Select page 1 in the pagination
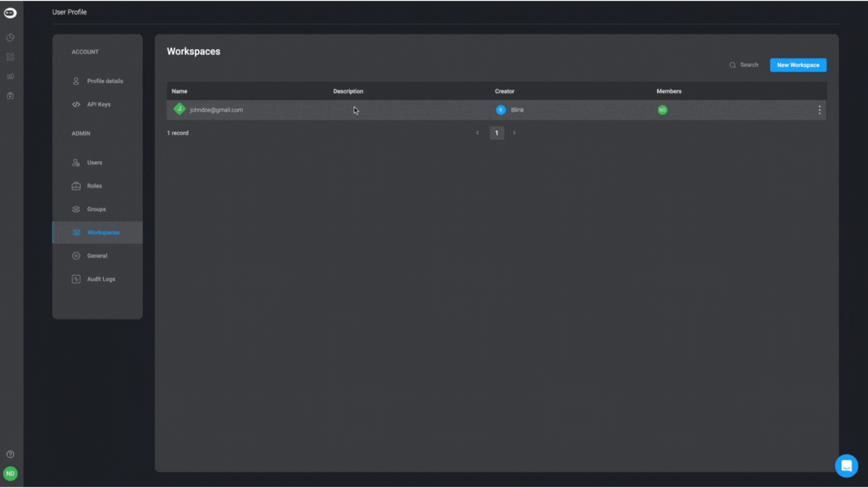Viewport: 868px width, 488px height. point(497,133)
